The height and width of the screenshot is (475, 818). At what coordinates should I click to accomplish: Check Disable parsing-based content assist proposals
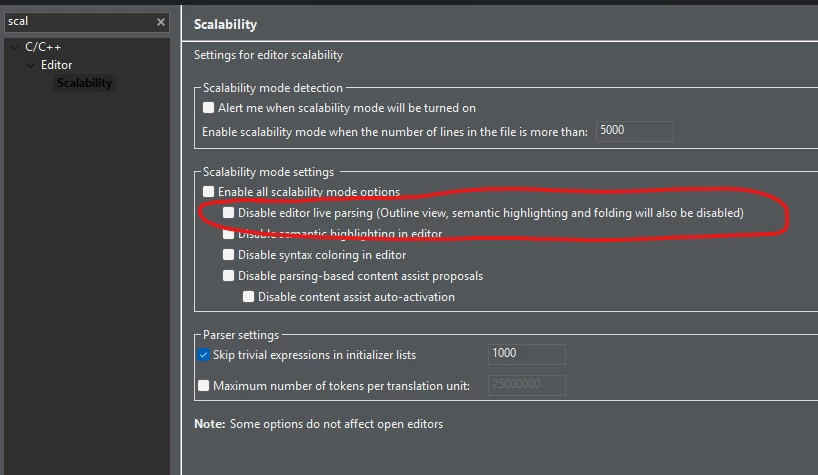point(228,275)
